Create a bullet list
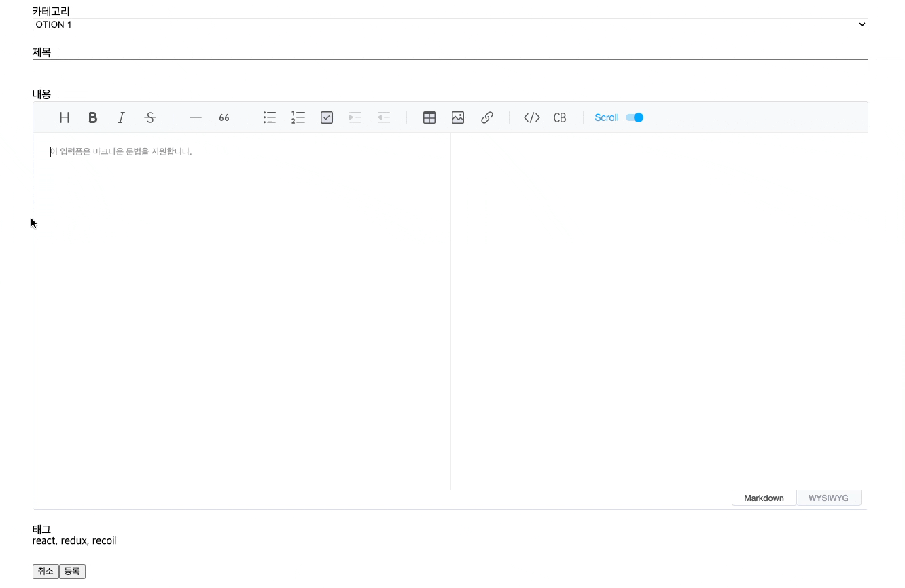The image size is (905, 588). [x=270, y=117]
